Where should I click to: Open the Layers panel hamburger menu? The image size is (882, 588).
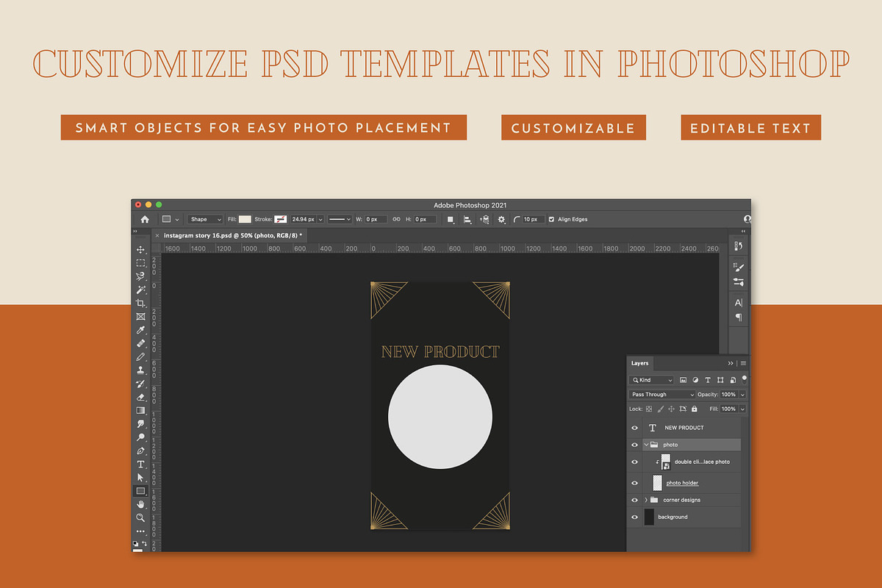pyautogui.click(x=744, y=363)
